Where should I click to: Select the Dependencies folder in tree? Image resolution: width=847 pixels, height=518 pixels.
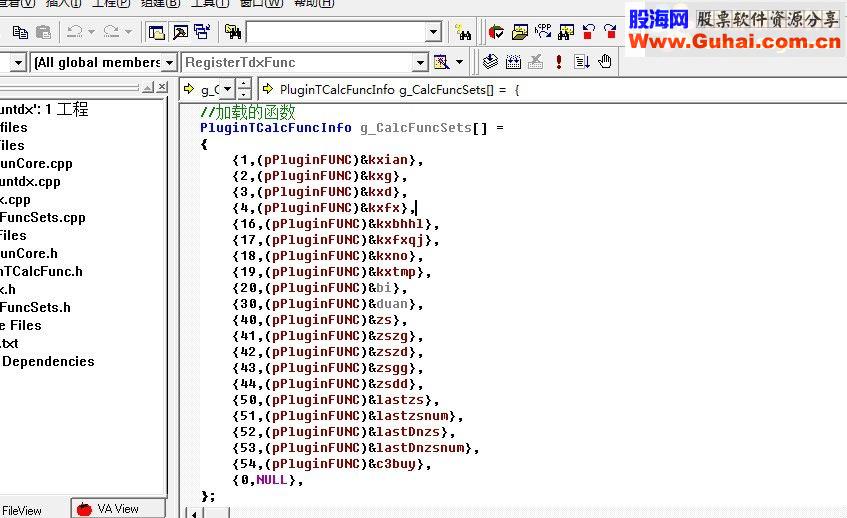pos(48,361)
